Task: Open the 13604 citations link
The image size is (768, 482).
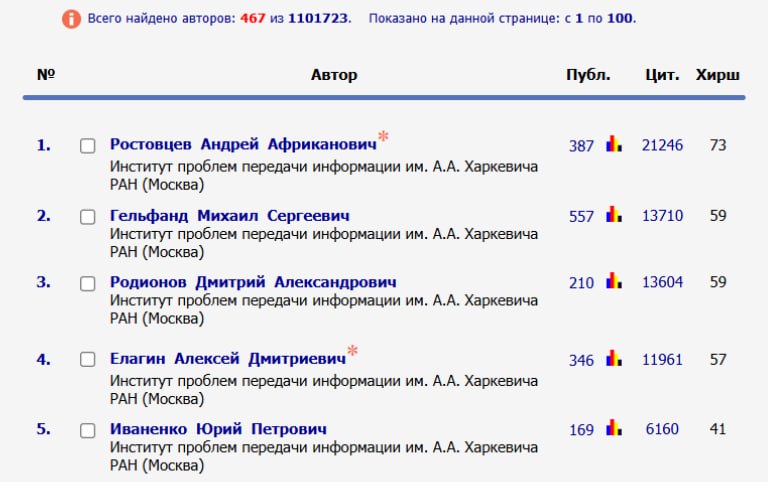Action: (x=662, y=282)
